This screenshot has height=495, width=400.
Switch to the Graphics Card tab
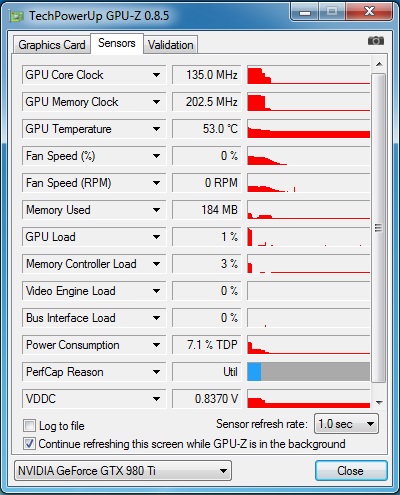[52, 45]
